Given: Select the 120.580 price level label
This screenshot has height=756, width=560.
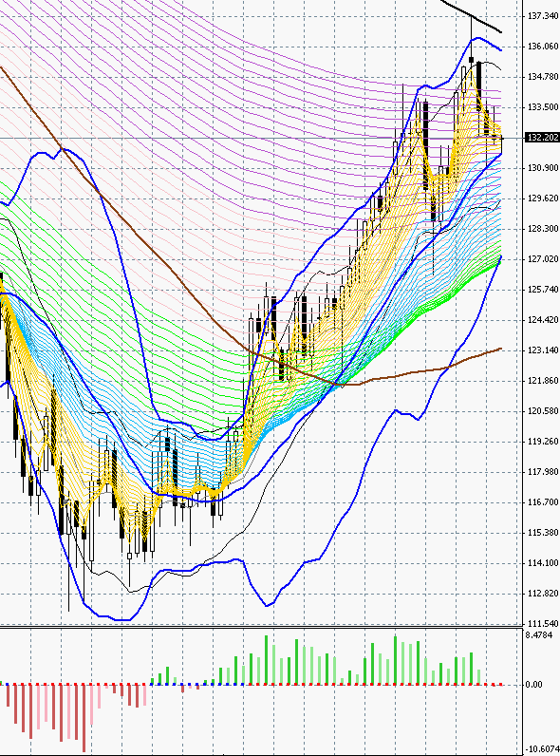Looking at the screenshot, I should [x=543, y=411].
